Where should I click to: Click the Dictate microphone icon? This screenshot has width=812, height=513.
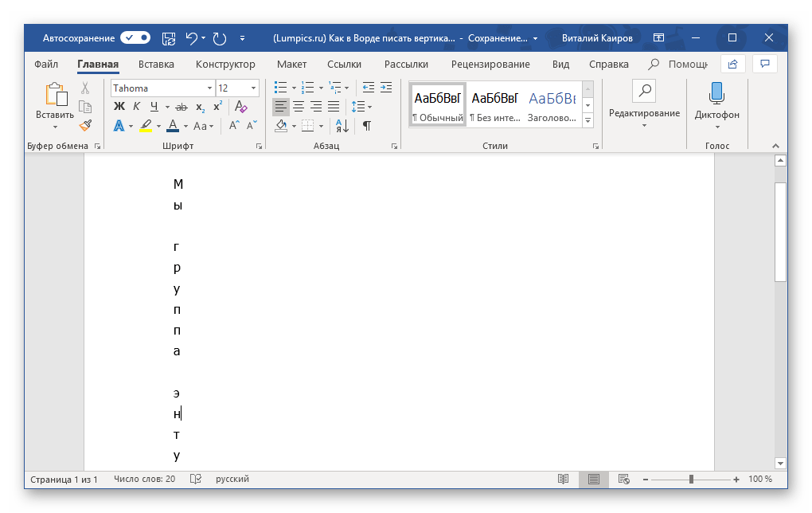716,93
